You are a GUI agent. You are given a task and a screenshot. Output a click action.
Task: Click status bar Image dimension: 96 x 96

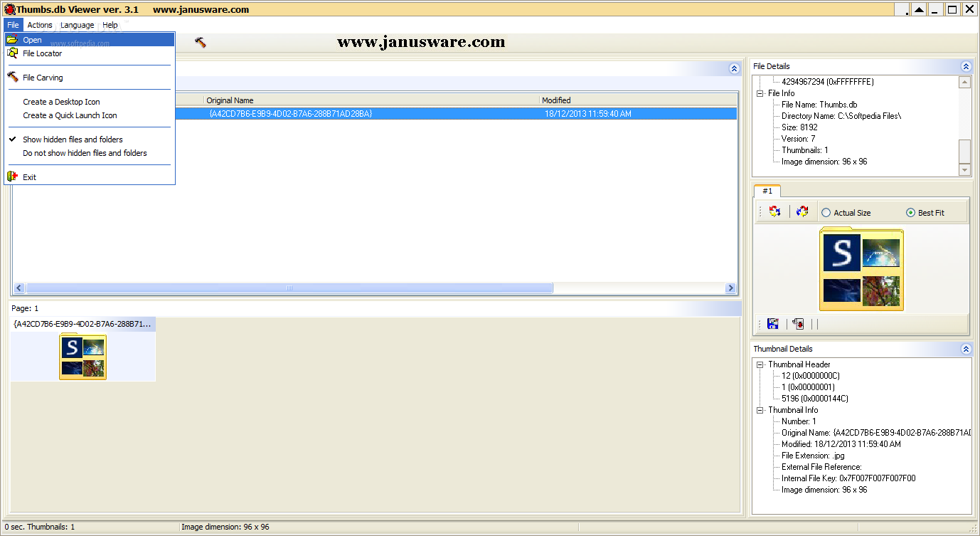[225, 527]
